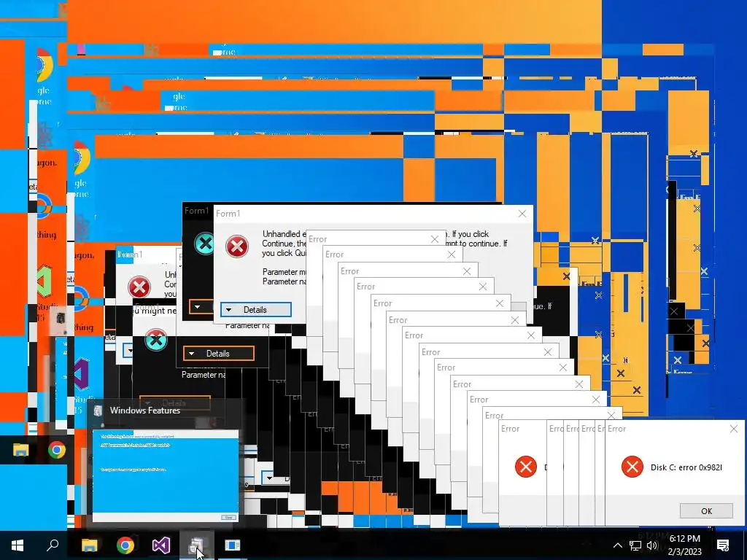Click the teal X icon left of orange Details
This screenshot has width=747, height=560.
tap(156, 340)
